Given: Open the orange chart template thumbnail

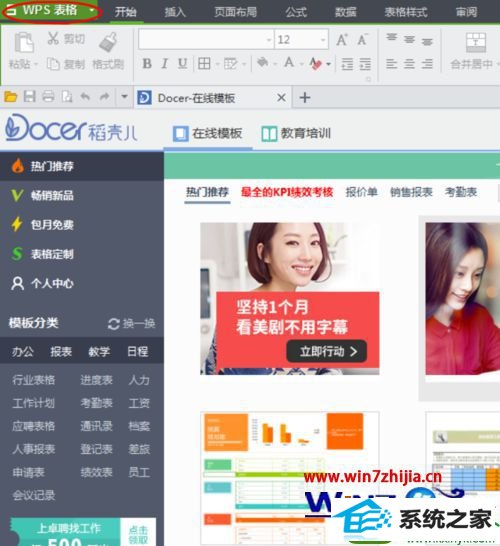Looking at the screenshot, I should click(x=290, y=477).
